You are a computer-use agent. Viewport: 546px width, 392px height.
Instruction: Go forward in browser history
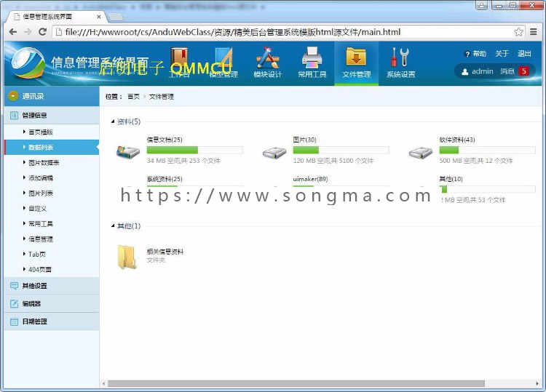click(x=28, y=32)
